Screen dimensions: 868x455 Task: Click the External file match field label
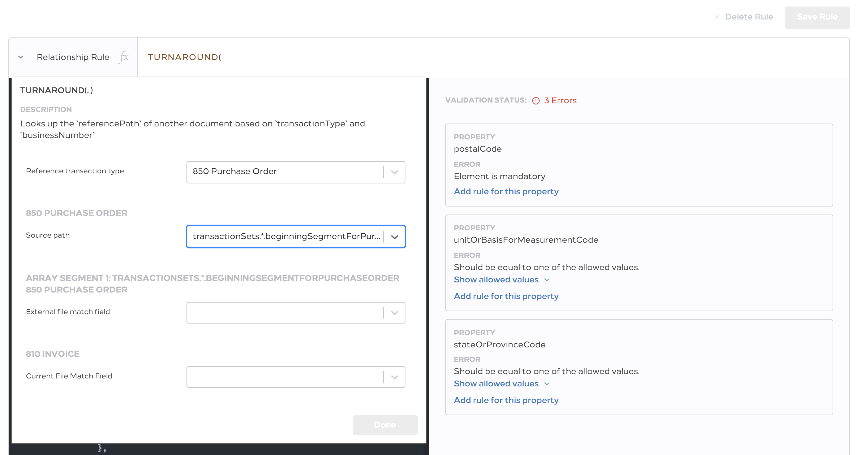[68, 312]
